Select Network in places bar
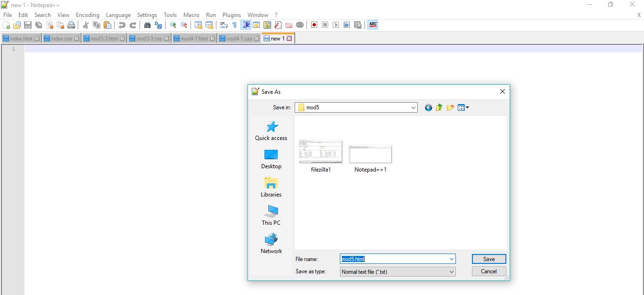Viewport: 644px width, 295px height. (x=271, y=244)
